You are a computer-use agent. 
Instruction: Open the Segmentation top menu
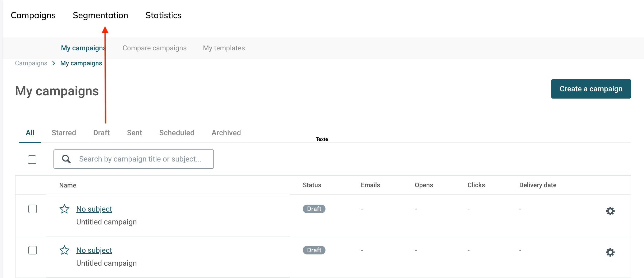[x=101, y=16]
